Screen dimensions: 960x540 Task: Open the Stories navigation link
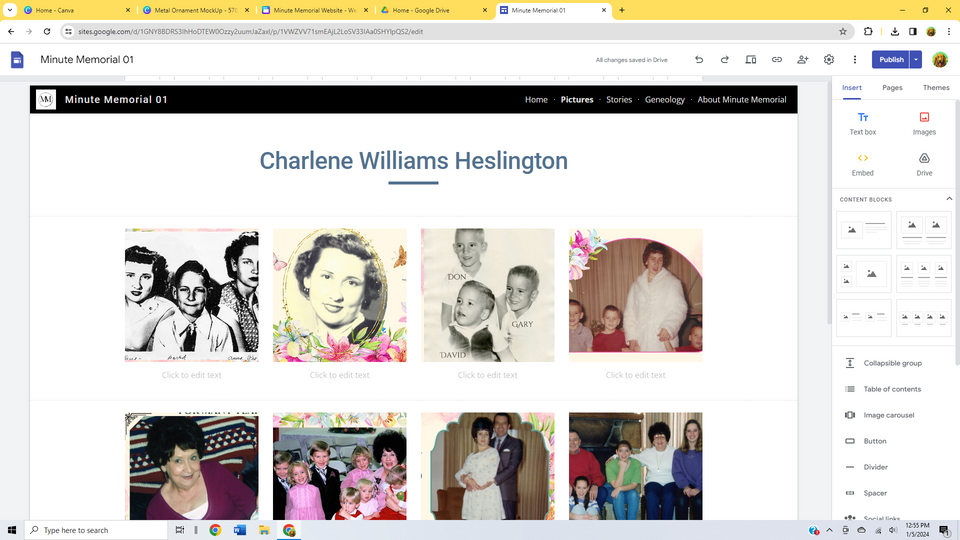[x=619, y=100]
